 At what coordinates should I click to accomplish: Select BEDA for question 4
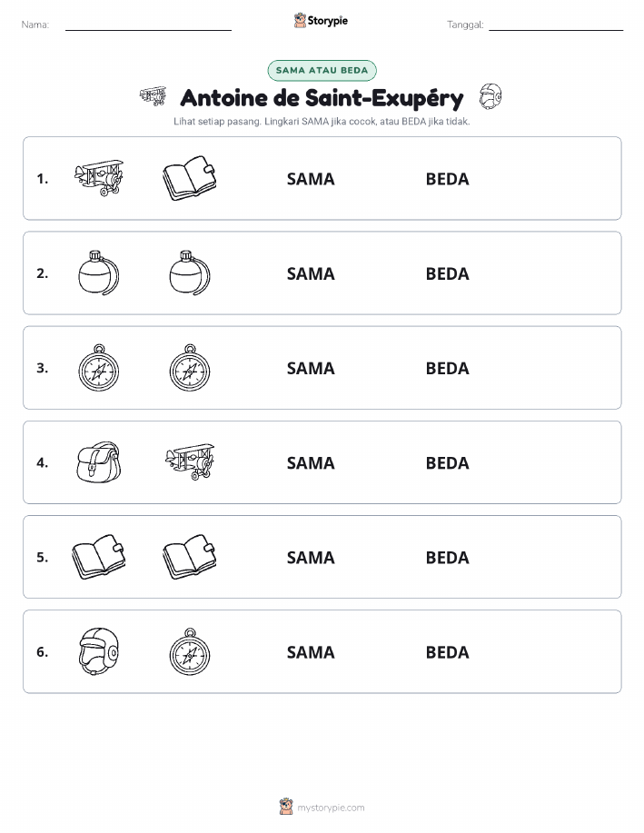(x=448, y=462)
